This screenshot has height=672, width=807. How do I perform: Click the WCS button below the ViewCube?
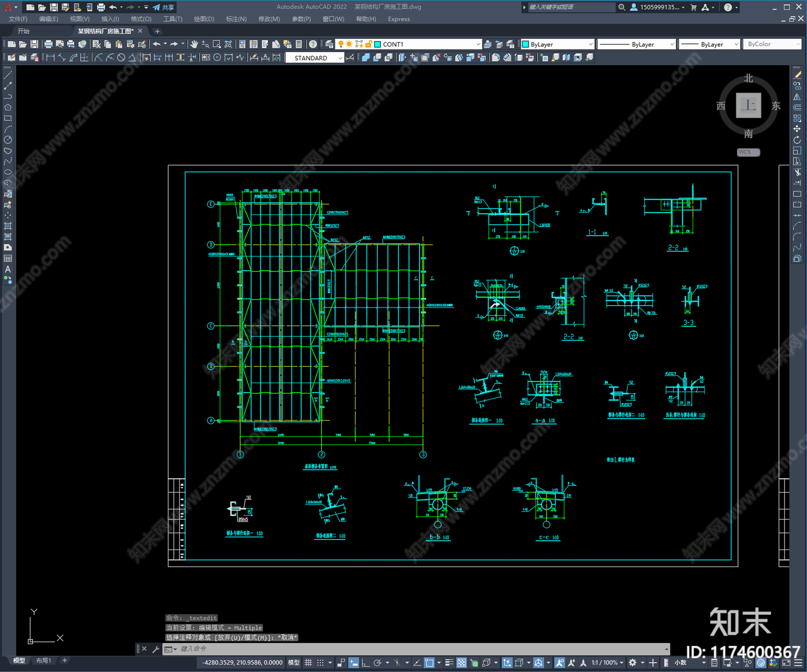(x=748, y=152)
